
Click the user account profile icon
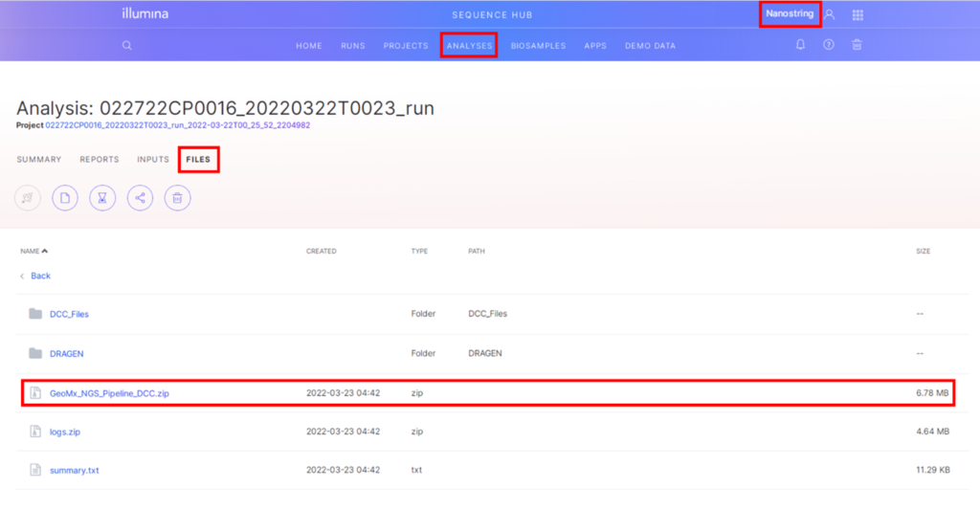pos(830,15)
